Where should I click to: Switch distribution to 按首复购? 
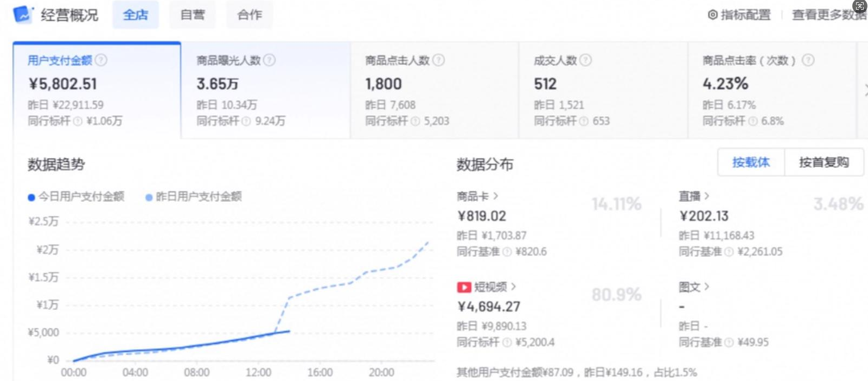coord(824,162)
